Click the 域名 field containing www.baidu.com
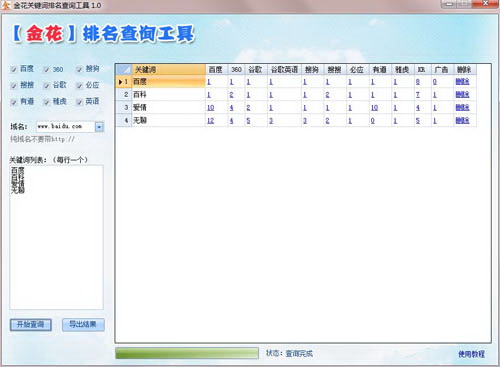This screenshot has height=367, width=500. (66, 127)
